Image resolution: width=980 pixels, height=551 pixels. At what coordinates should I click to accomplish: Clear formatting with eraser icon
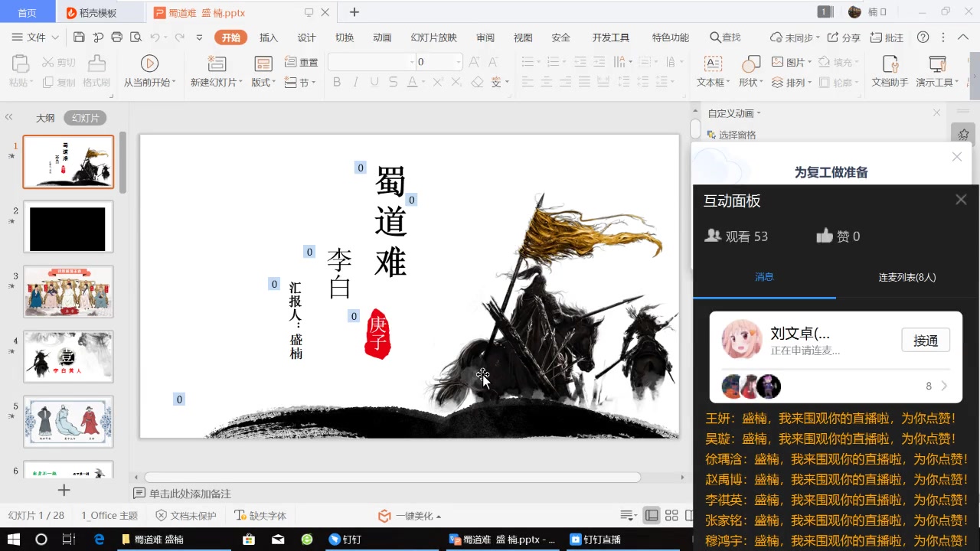(x=477, y=82)
